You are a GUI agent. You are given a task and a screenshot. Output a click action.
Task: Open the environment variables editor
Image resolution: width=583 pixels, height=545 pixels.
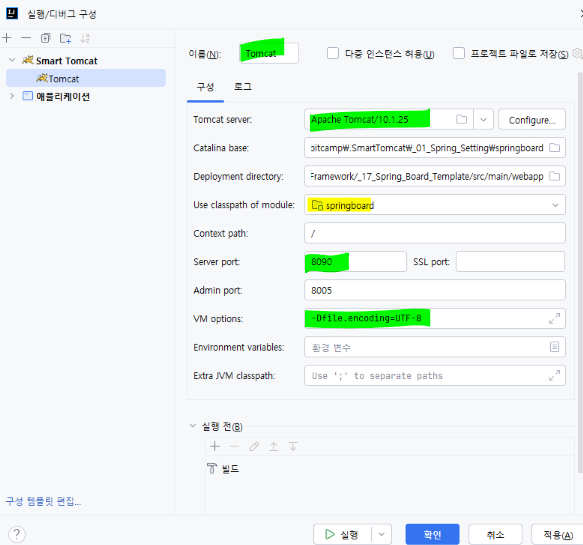[x=554, y=347]
